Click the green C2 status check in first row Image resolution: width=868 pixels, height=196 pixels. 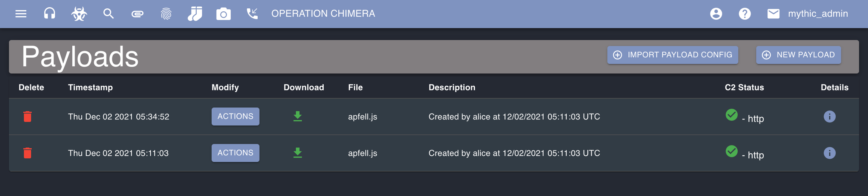coord(731,115)
